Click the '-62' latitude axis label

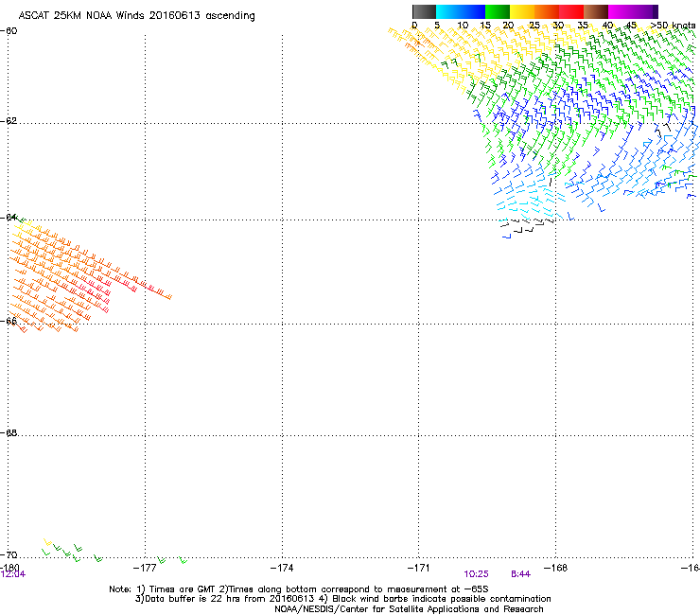point(9,121)
